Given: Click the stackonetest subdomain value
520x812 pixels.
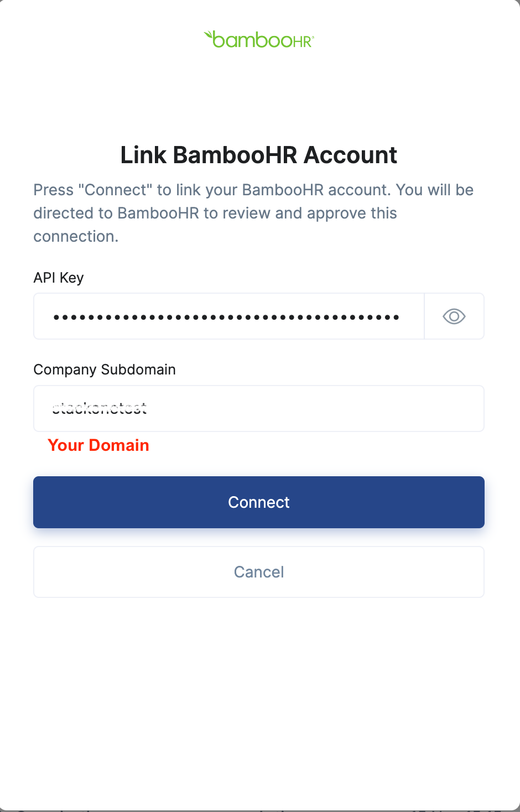Looking at the screenshot, I should [100, 408].
